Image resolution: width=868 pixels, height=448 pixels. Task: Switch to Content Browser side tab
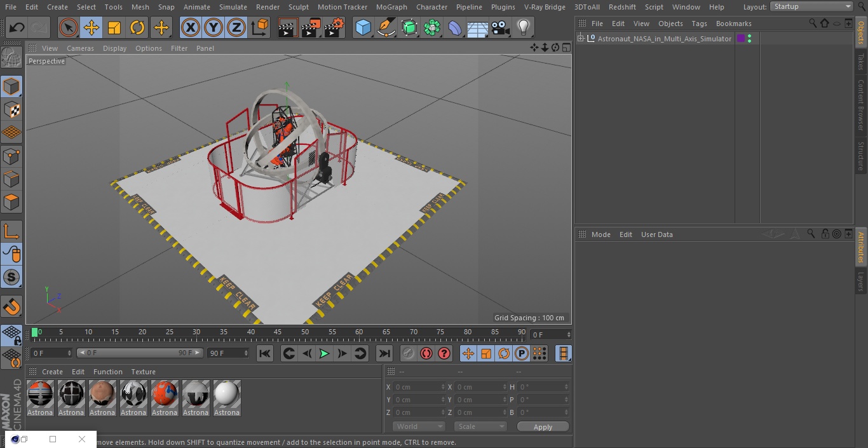[861, 105]
